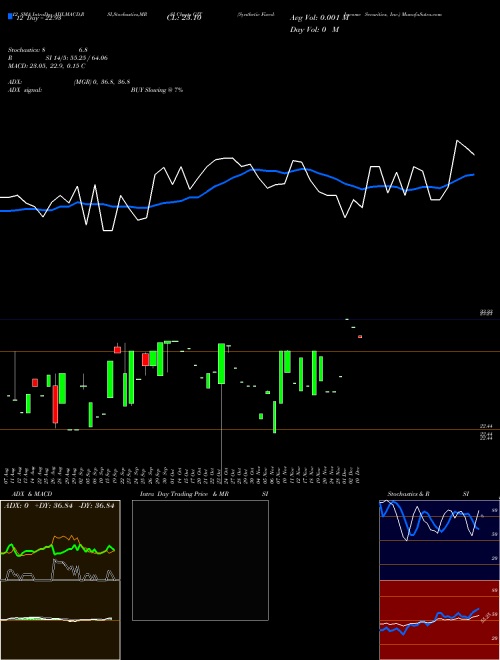This screenshot has height=660, width=500.
Task: Click the 'MACD: 23.03, 22.9, 0.15 C' line
Action: pos(47,66)
